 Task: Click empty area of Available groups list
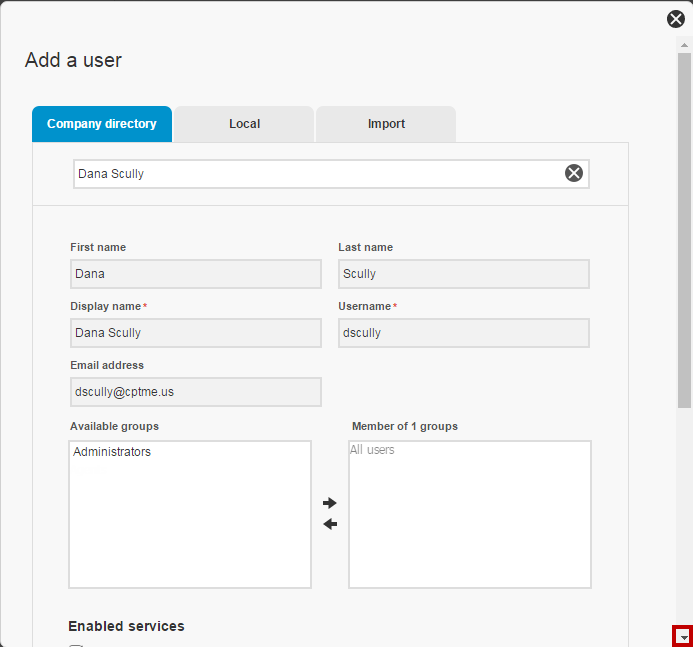click(190, 530)
